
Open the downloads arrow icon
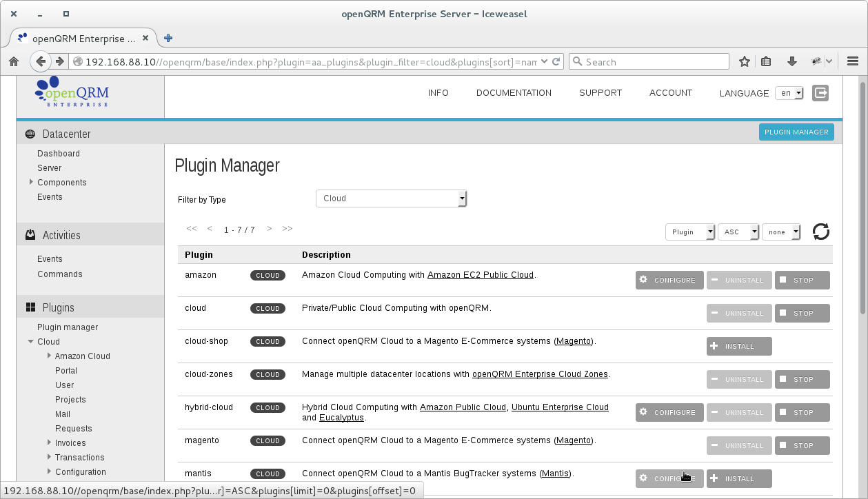(x=792, y=61)
